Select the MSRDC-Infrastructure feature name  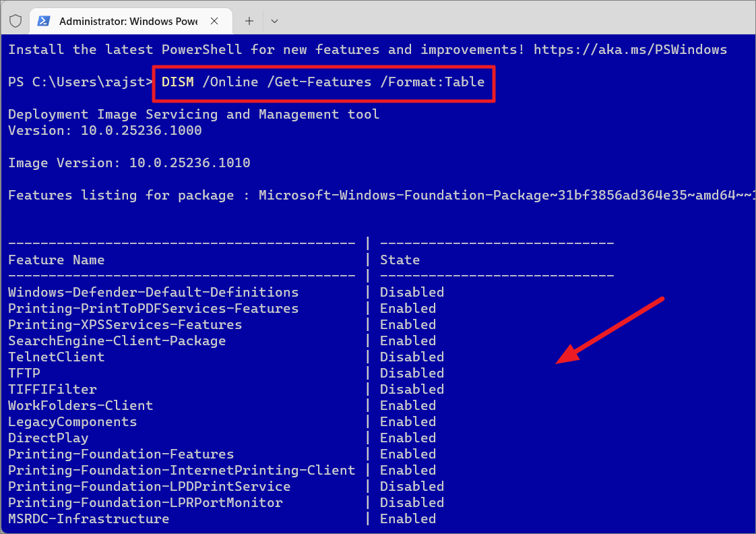coord(88,518)
